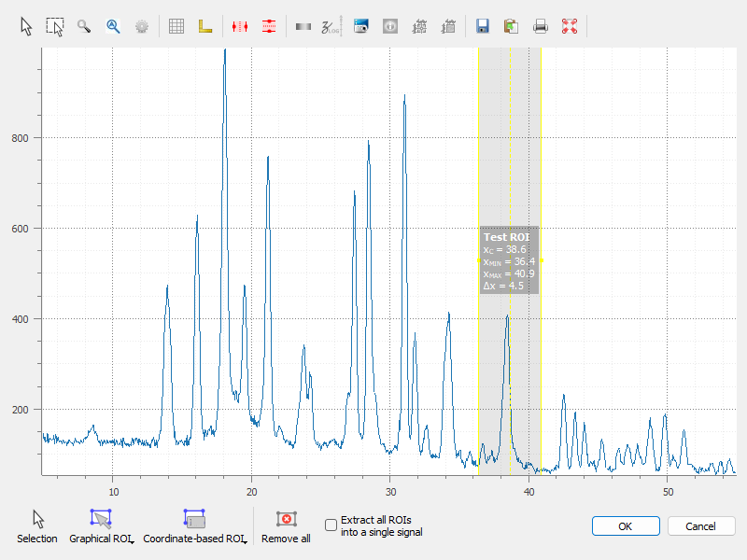Click the red horizontal cursor markers icon
The image size is (747, 560).
click(x=269, y=26)
